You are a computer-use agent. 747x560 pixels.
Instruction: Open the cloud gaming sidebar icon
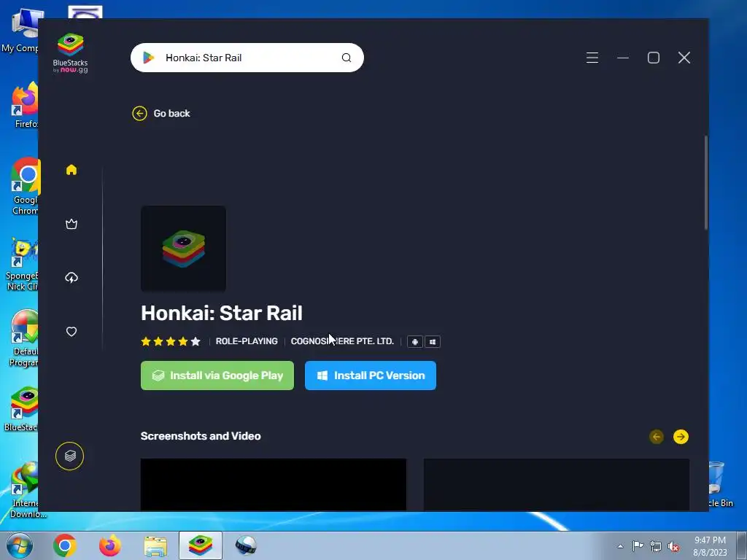tap(71, 278)
